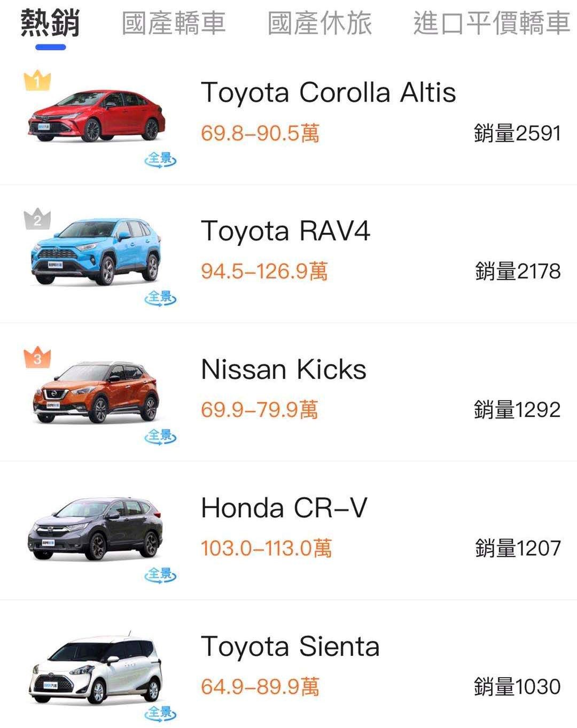Click the blue Toyota RAV4 car photo
This screenshot has height=728, width=577.
tap(96, 251)
